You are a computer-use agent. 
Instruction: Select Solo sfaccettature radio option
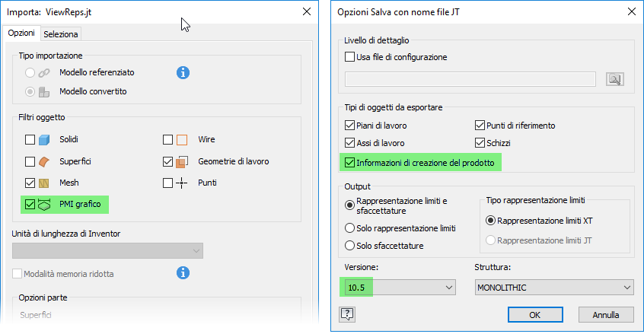350,246
